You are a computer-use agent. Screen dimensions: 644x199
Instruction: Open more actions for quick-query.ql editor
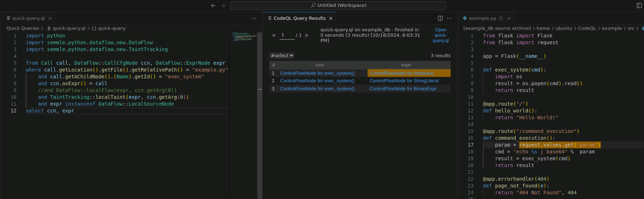(254, 18)
